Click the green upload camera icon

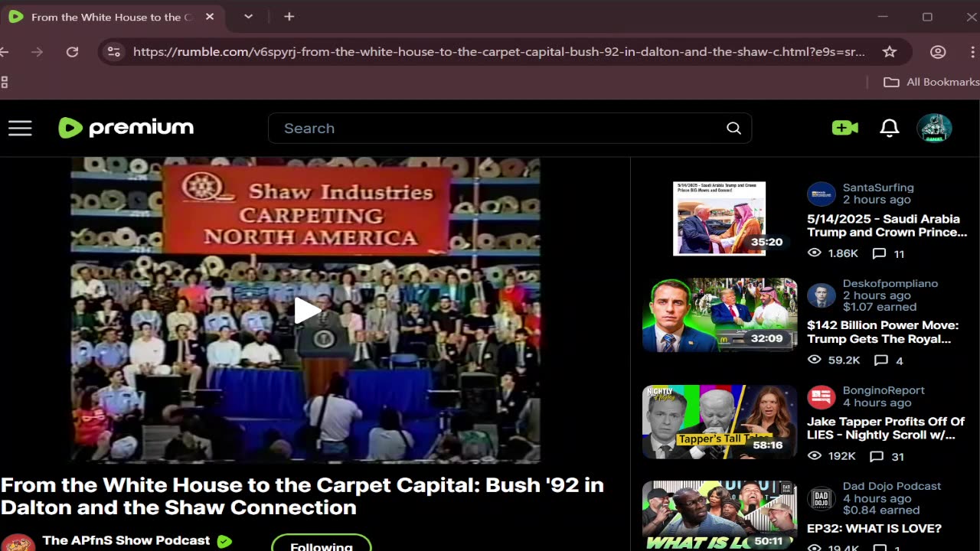pos(845,129)
